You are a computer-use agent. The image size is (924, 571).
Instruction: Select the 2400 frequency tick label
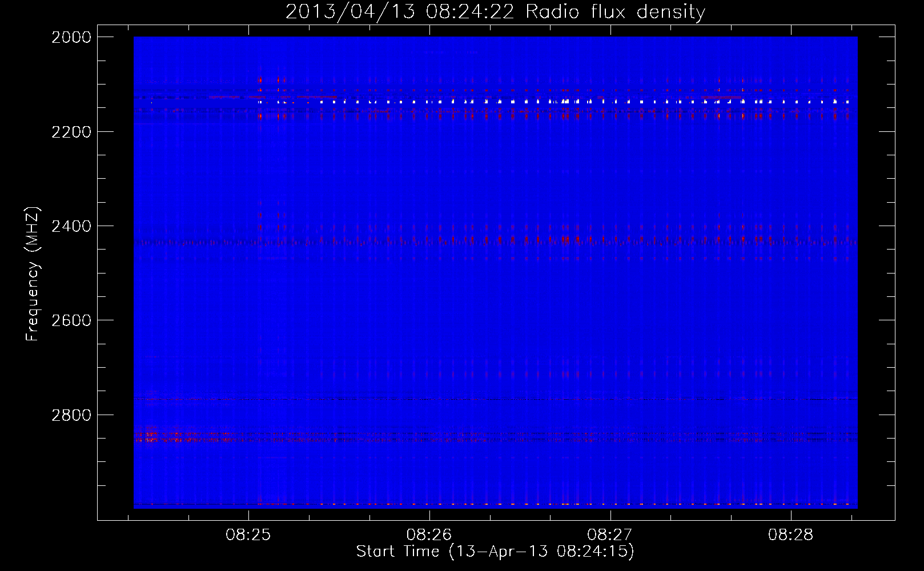pyautogui.click(x=71, y=226)
